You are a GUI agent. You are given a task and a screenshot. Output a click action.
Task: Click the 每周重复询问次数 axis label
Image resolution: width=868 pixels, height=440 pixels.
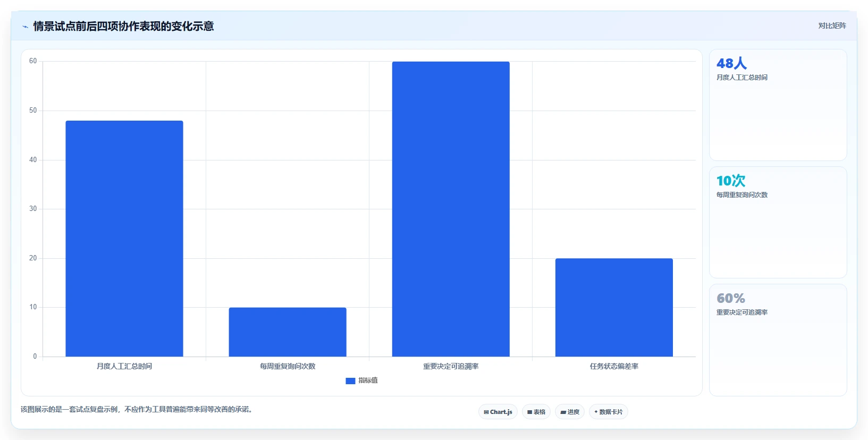(288, 366)
